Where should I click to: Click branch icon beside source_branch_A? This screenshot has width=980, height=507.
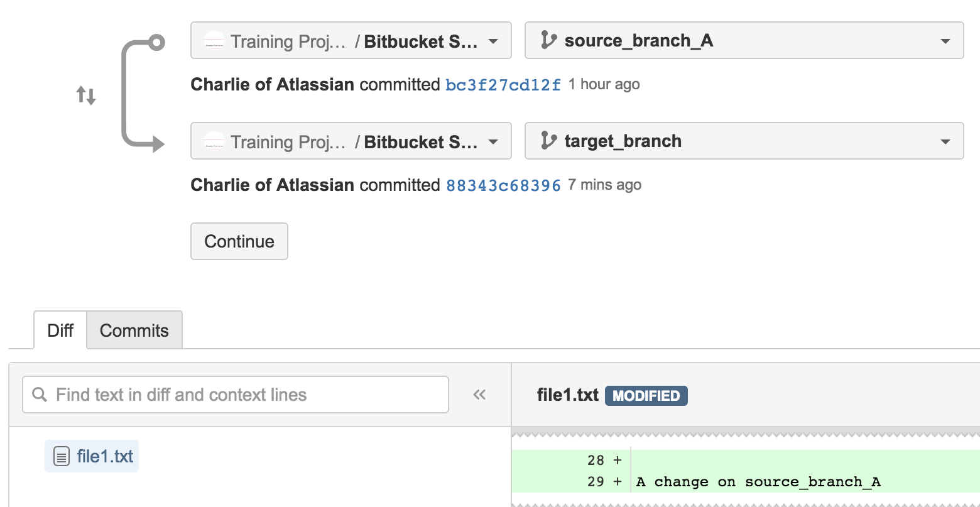tap(548, 41)
